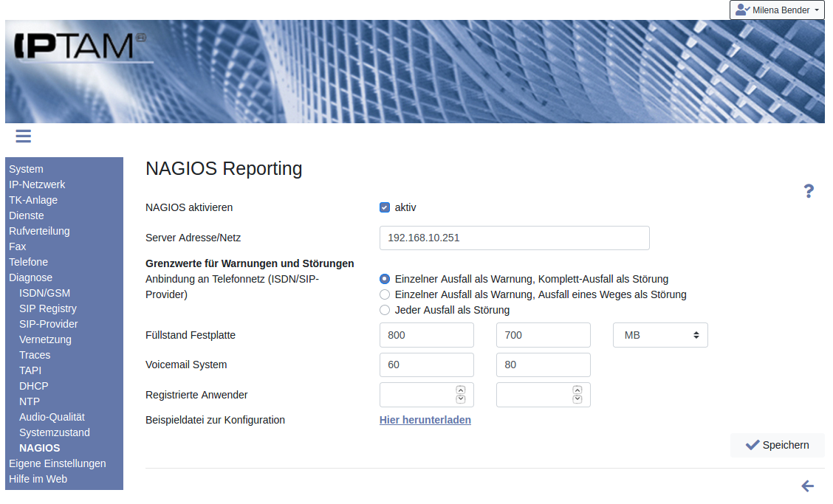Open the MB unit dropdown
833x504 pixels.
[x=660, y=335]
